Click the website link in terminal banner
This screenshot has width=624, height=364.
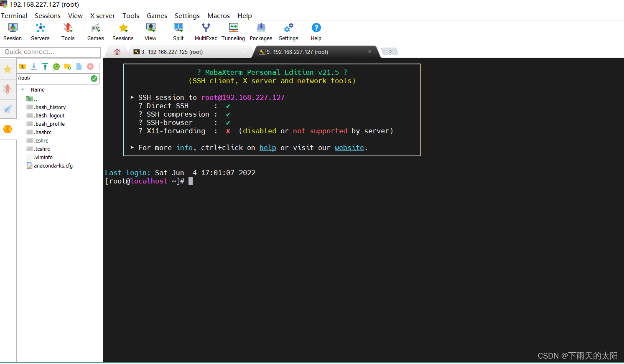(x=349, y=148)
